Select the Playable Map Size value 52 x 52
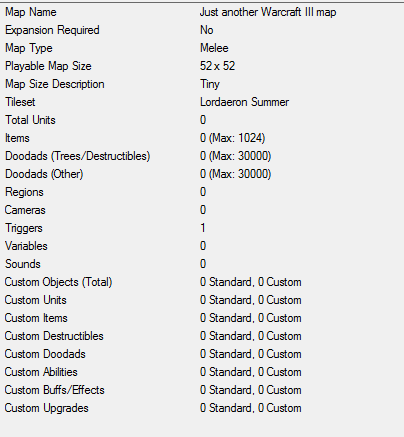Image resolution: width=404 pixels, height=437 pixels. [217, 66]
